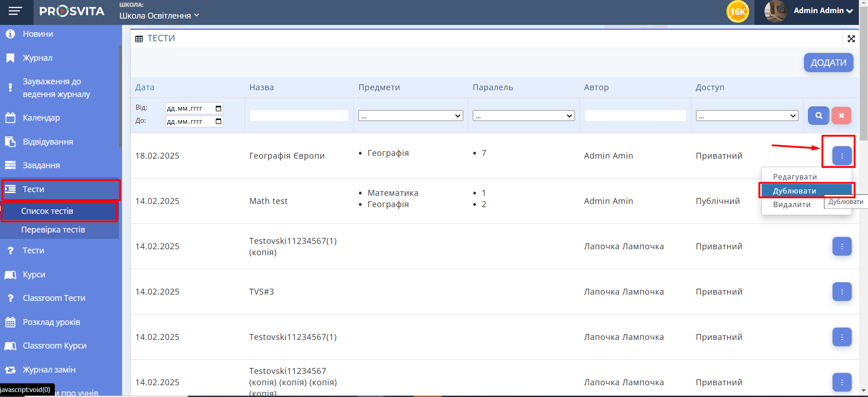
Task: Open the calendar picker in 'Від' date field
Action: point(218,108)
